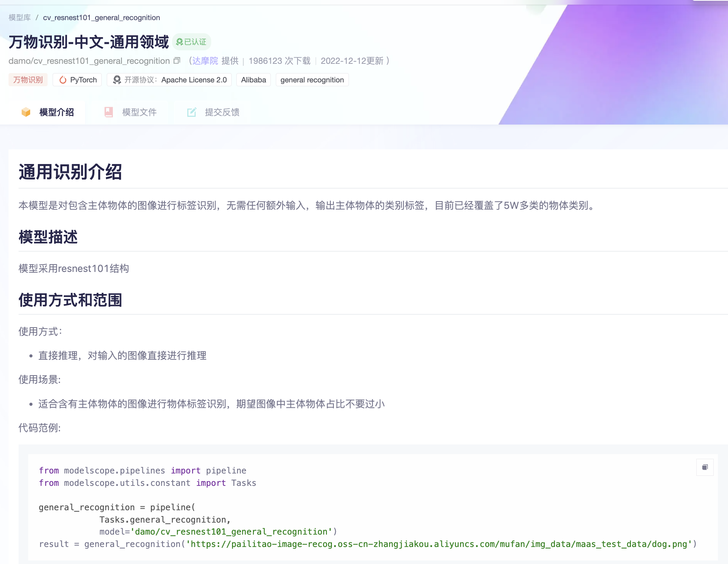Click the 已认证 verified badge
This screenshot has height=564, width=728.
191,42
